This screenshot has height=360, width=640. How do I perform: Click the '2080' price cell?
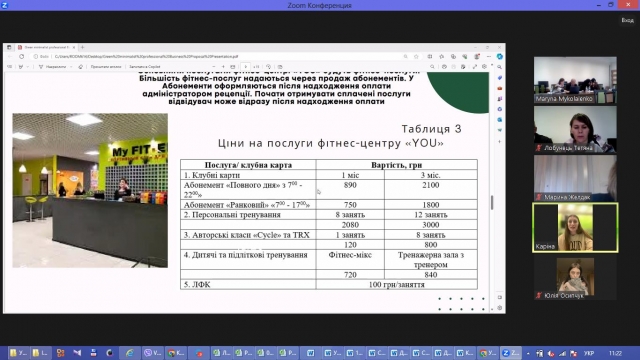tap(350, 224)
